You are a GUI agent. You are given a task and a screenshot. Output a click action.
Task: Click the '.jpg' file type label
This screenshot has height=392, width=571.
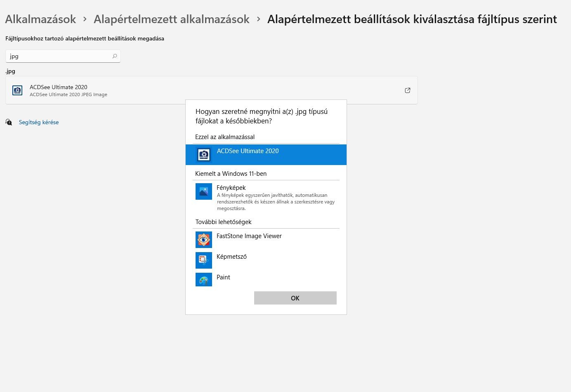pyautogui.click(x=10, y=71)
